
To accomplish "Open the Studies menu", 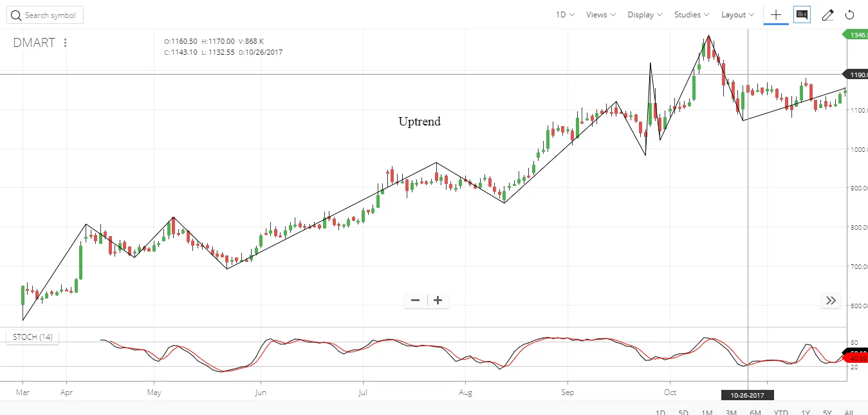I will point(692,15).
